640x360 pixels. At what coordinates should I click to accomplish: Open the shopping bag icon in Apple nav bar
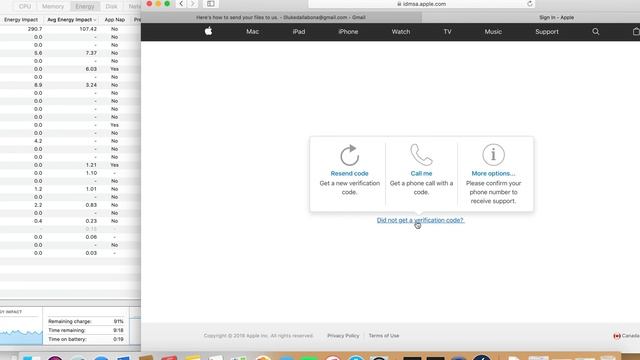click(636, 31)
